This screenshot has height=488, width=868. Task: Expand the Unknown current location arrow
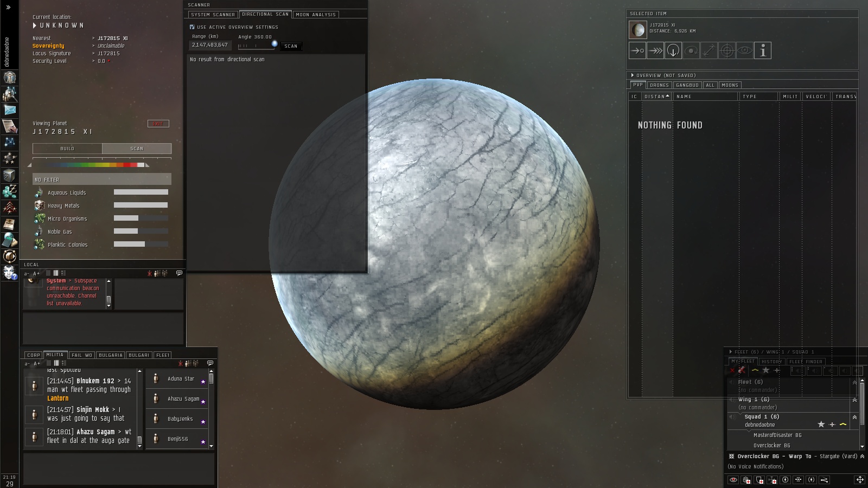pos(35,25)
